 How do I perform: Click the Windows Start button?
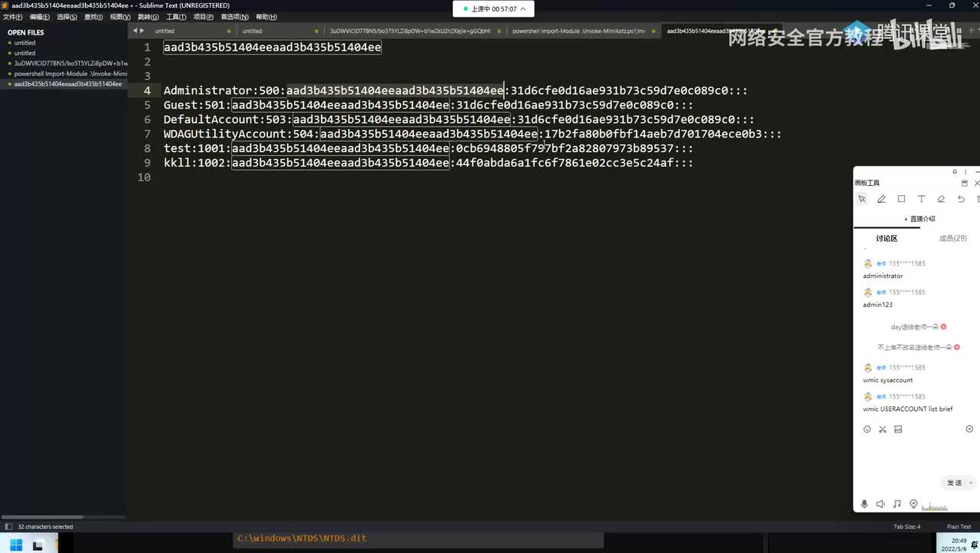[x=15, y=545]
